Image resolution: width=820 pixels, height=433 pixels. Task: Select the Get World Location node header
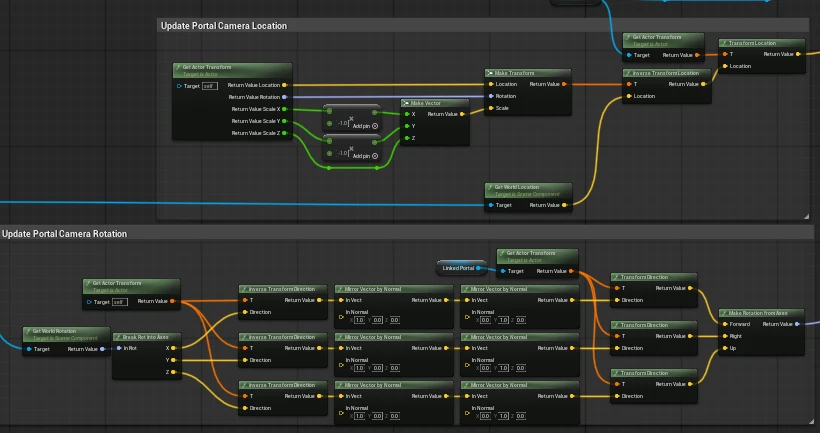(528, 190)
